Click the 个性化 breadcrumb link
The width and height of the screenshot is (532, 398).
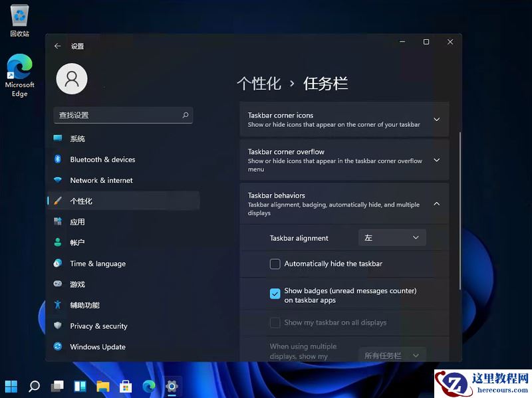[x=259, y=83]
